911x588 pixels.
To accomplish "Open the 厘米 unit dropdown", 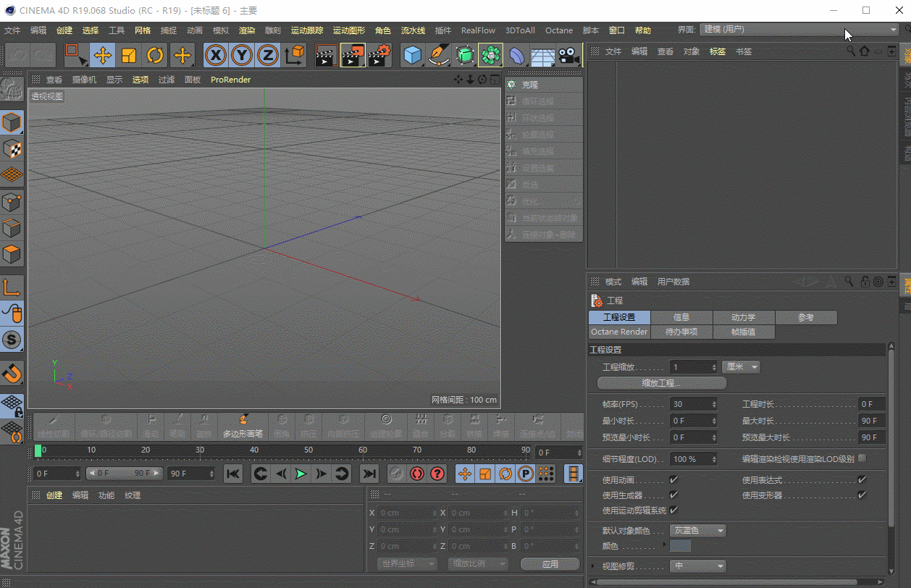I will tap(741, 367).
